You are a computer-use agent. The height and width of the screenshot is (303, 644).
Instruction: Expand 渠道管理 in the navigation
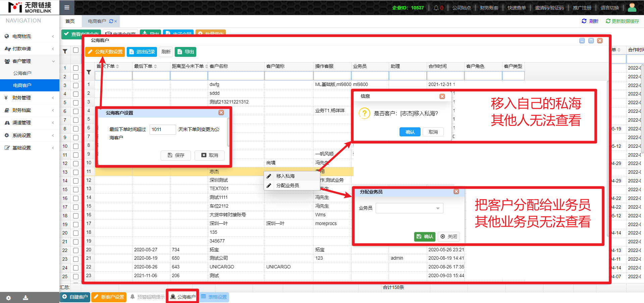pos(30,123)
